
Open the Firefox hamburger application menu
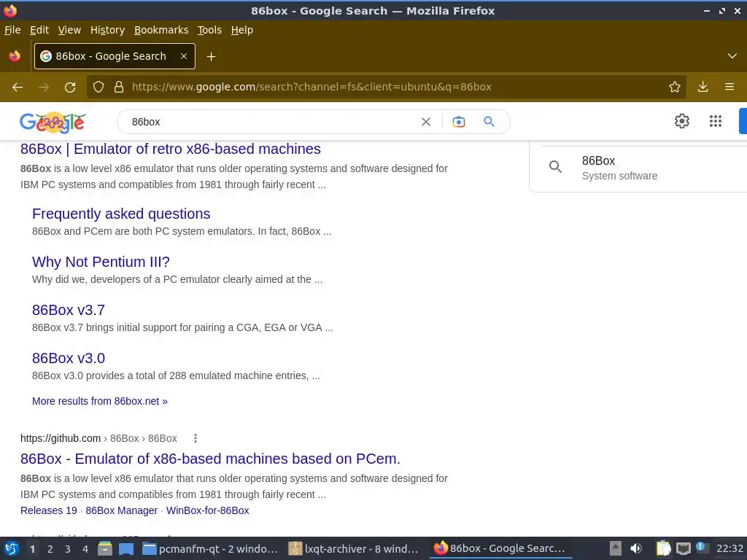pos(729,87)
